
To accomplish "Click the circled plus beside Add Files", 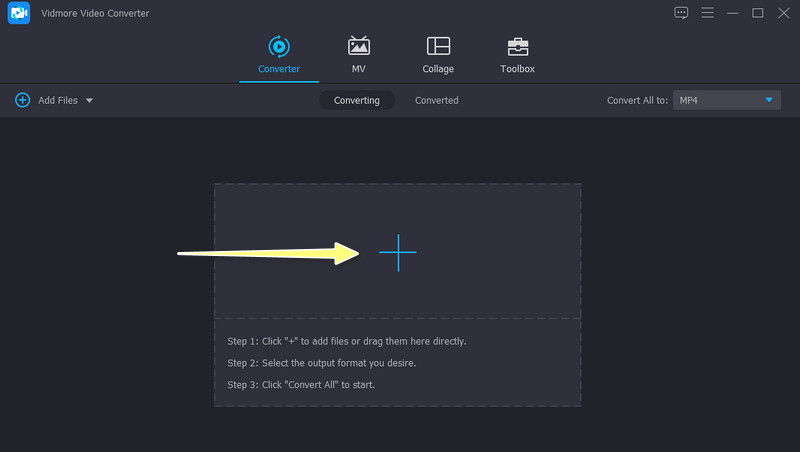I will tap(22, 100).
